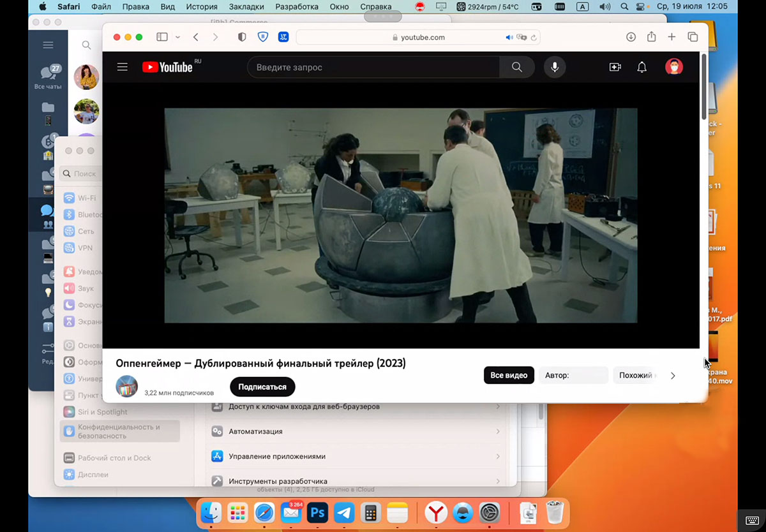Screen dimensions: 766x532
Task: Expand Автоматизация settings row
Action: tap(354, 431)
